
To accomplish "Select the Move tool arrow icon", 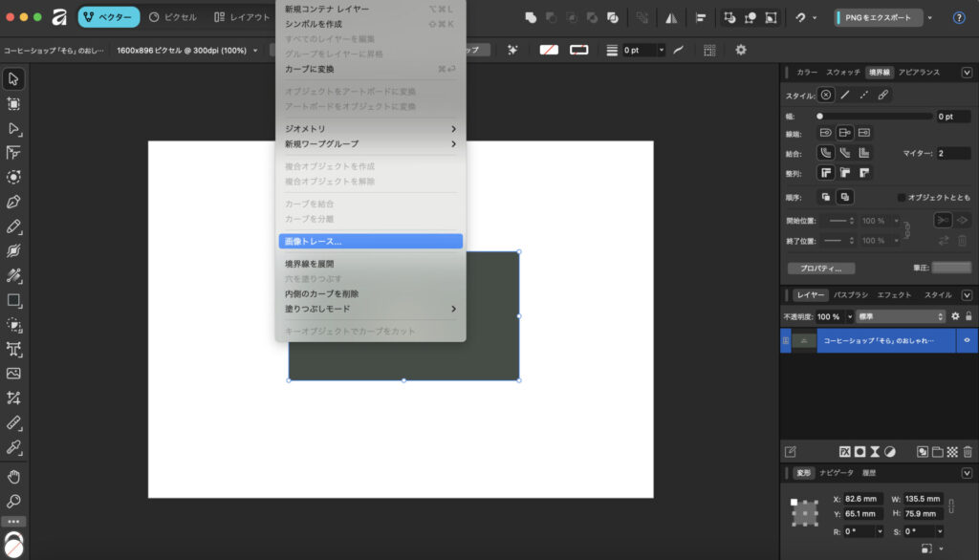I will tap(13, 78).
